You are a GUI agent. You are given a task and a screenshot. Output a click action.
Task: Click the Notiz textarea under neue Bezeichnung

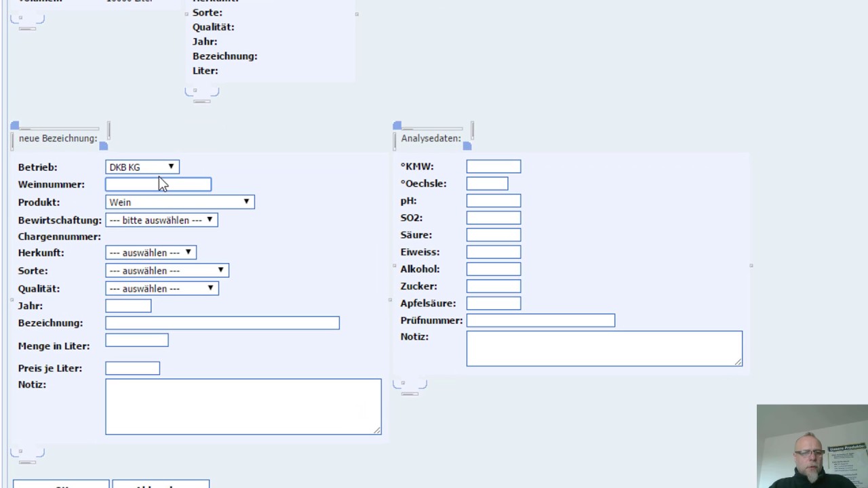[x=243, y=407]
